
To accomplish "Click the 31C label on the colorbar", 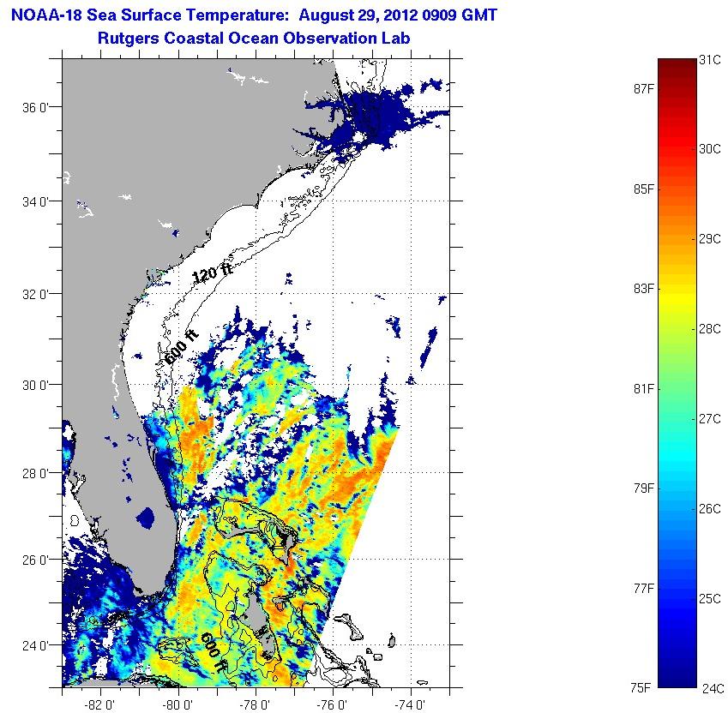I will (x=710, y=60).
